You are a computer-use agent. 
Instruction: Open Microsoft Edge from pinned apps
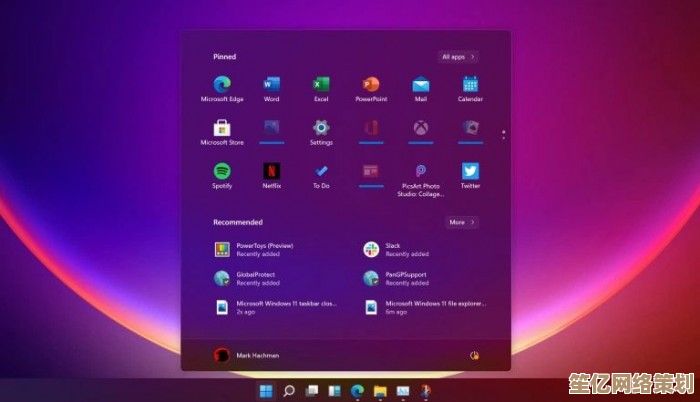point(222,89)
